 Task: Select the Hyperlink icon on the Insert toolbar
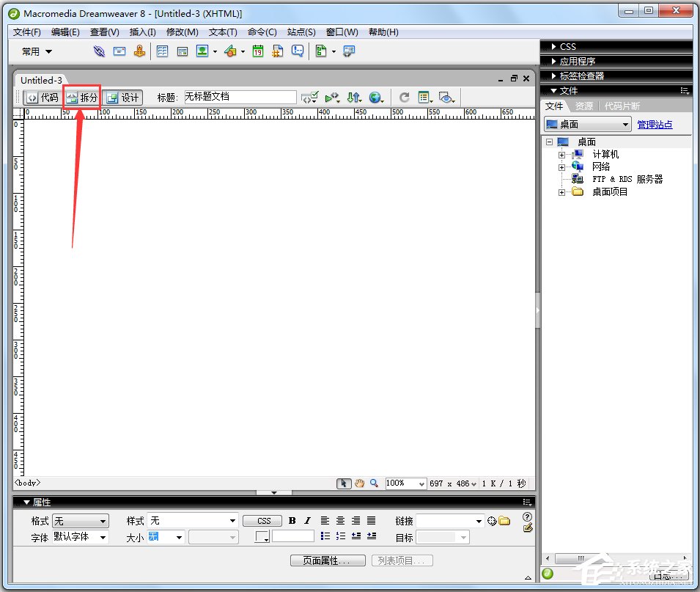tap(98, 51)
